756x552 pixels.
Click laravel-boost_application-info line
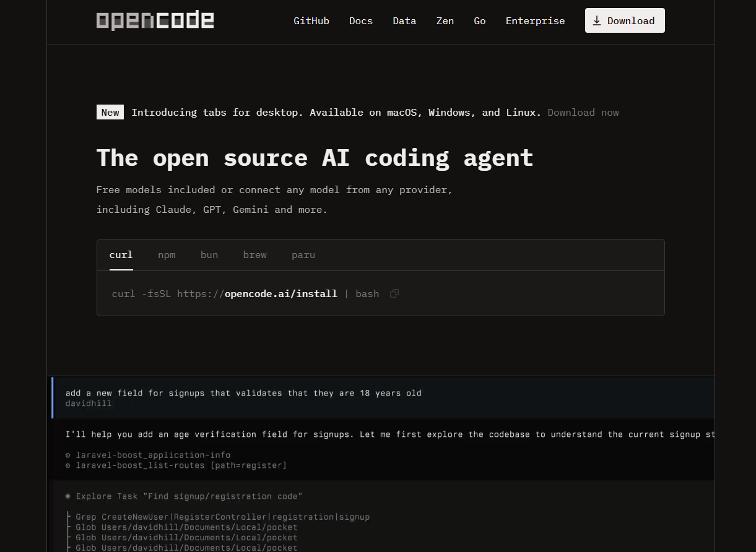(148, 455)
